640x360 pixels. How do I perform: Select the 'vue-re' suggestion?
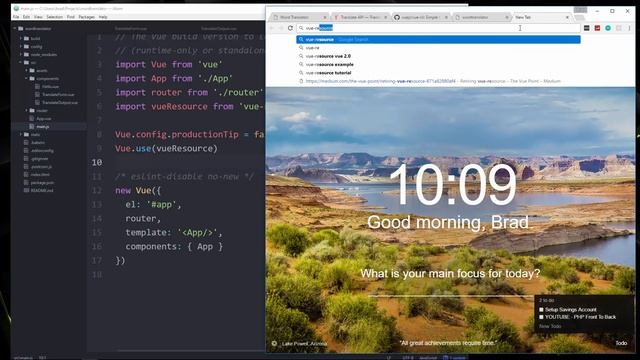pos(438,48)
